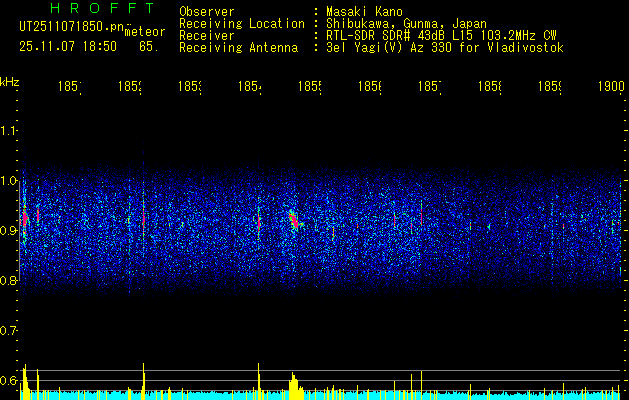Click the 1900 time axis label
629x400 pixels.
611,86
